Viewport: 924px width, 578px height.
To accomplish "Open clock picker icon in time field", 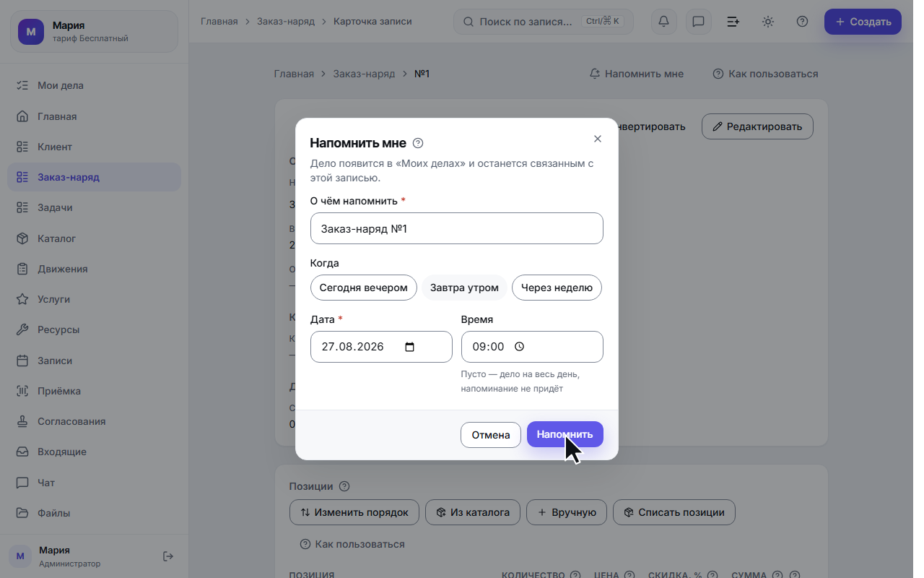I will [x=519, y=347].
